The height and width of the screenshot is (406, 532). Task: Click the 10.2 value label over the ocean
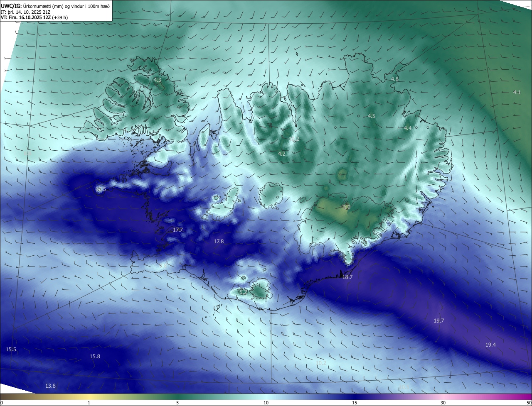(321, 363)
